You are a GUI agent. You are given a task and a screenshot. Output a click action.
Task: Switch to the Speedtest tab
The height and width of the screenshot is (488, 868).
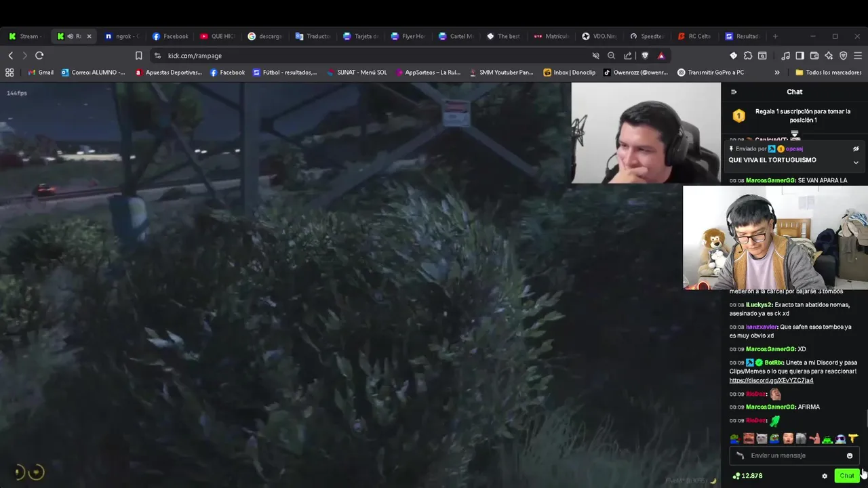(646, 37)
